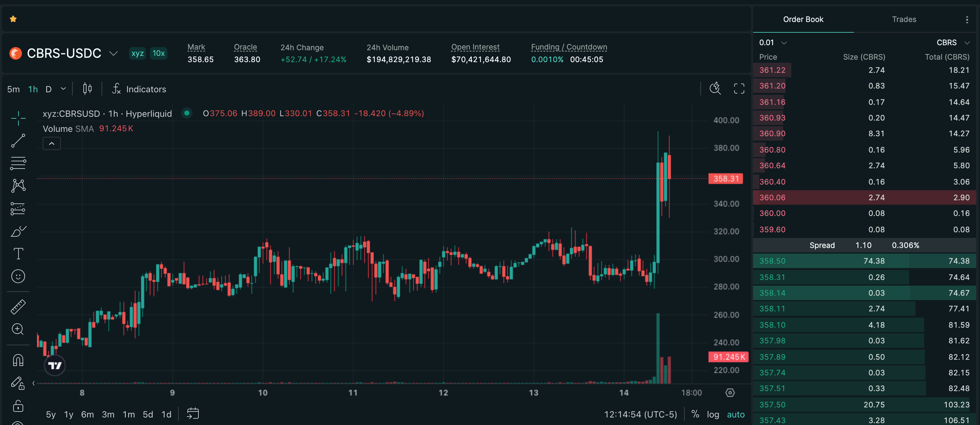This screenshot has width=980, height=425.
Task: Toggle auto scale on price axis
Action: click(x=735, y=414)
